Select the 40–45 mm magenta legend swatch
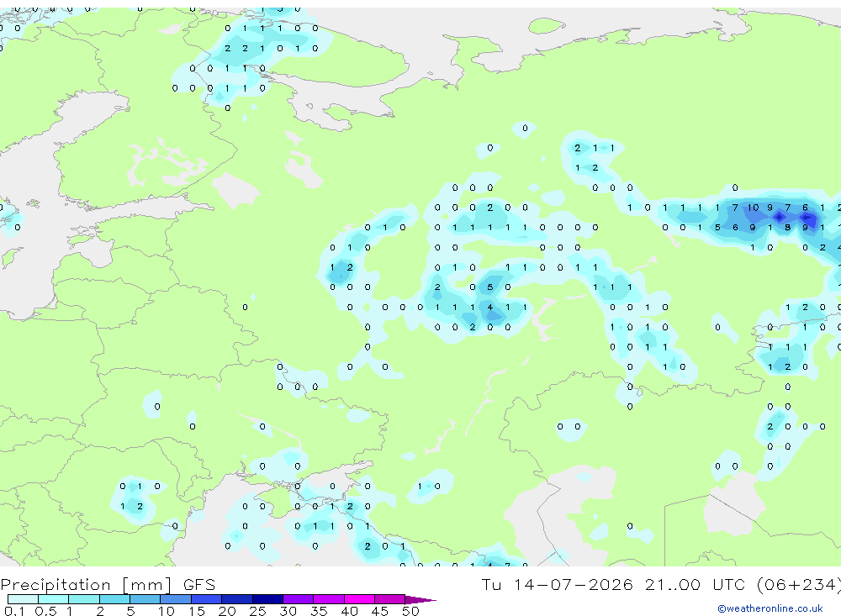The width and height of the screenshot is (841, 616). (359, 599)
